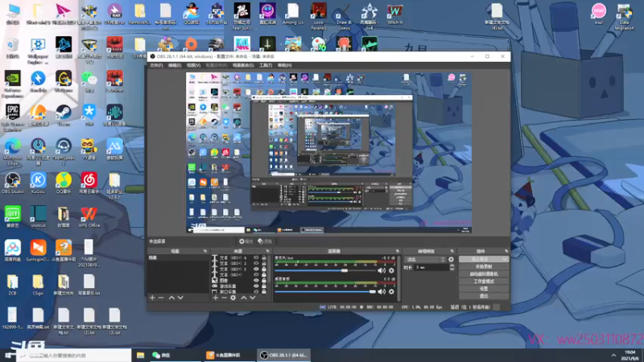Open microphone audio settings gear in mixer
The width and height of the screenshot is (644, 362).
tap(391, 270)
